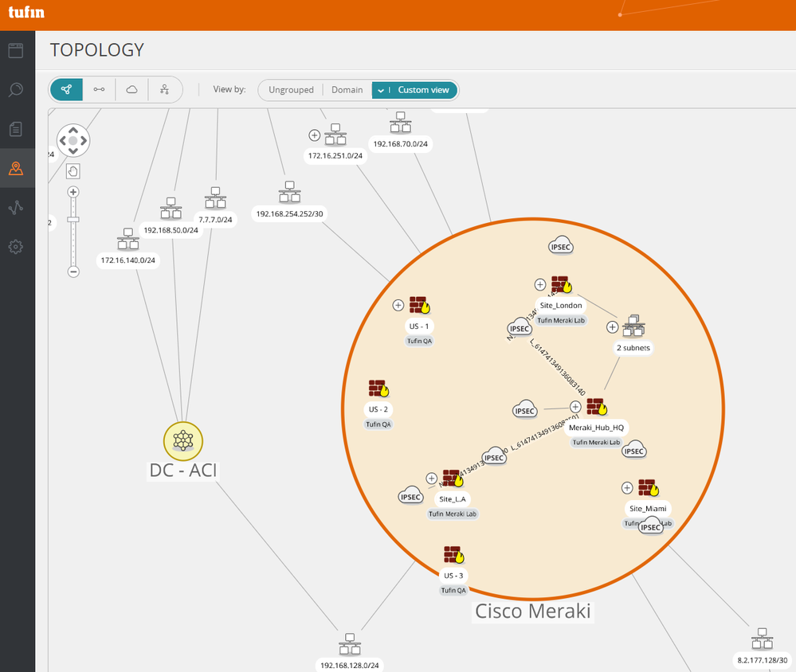Click the Tufin logo
The width and height of the screenshot is (796, 672).
[x=26, y=12]
